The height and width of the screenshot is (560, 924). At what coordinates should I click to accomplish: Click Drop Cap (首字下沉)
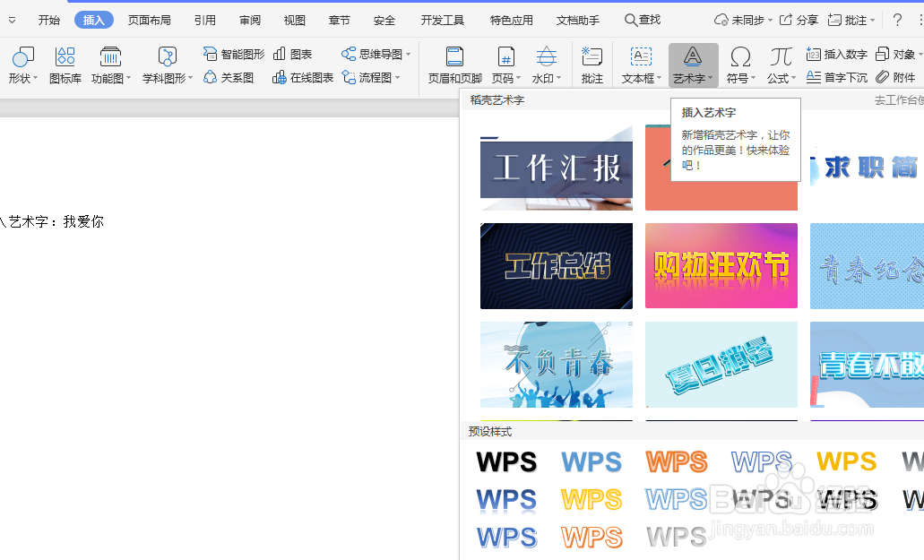tap(837, 77)
